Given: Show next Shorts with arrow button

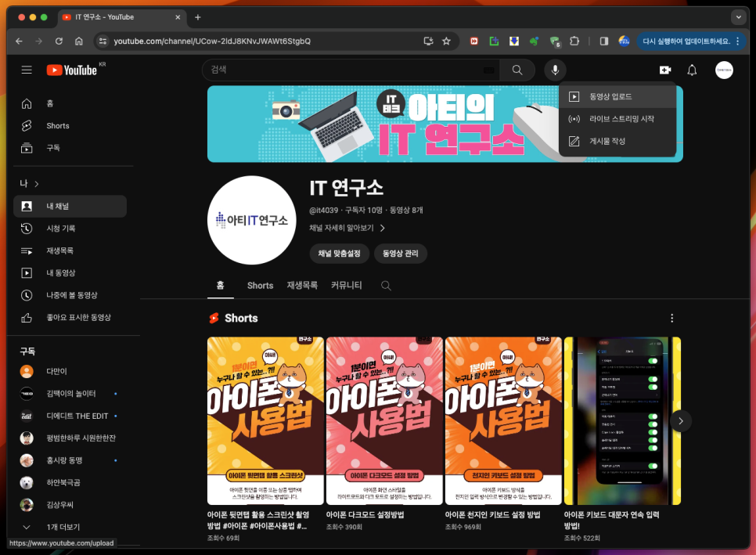Looking at the screenshot, I should (x=680, y=421).
